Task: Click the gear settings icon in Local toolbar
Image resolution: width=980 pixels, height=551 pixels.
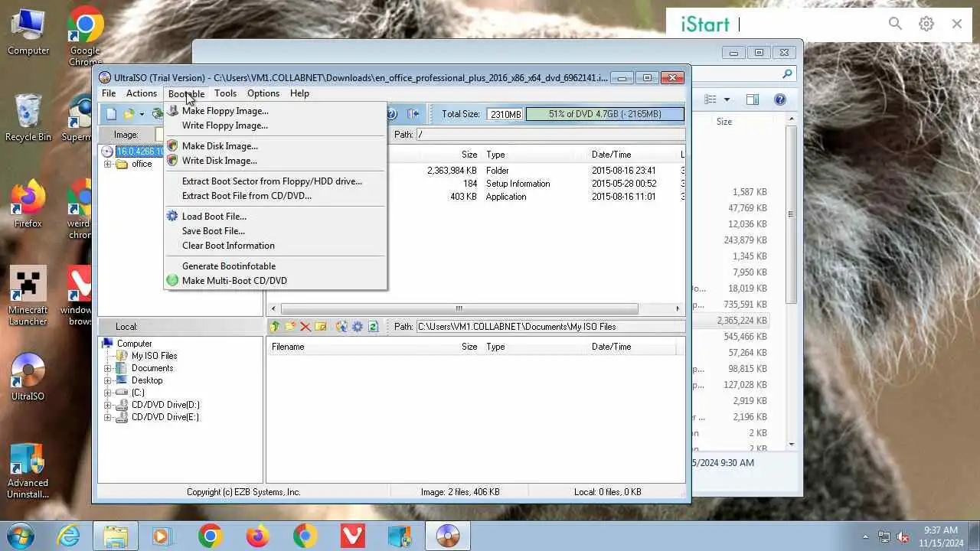Action: (357, 327)
